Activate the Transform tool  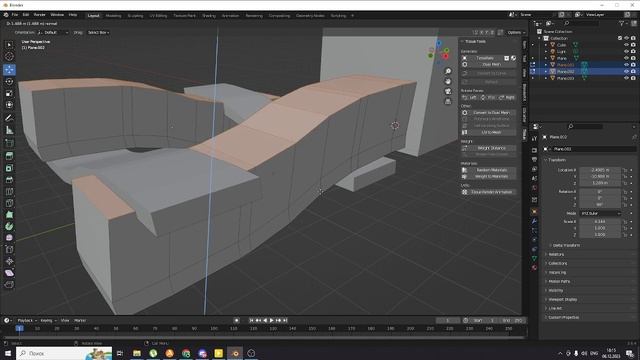click(9, 105)
